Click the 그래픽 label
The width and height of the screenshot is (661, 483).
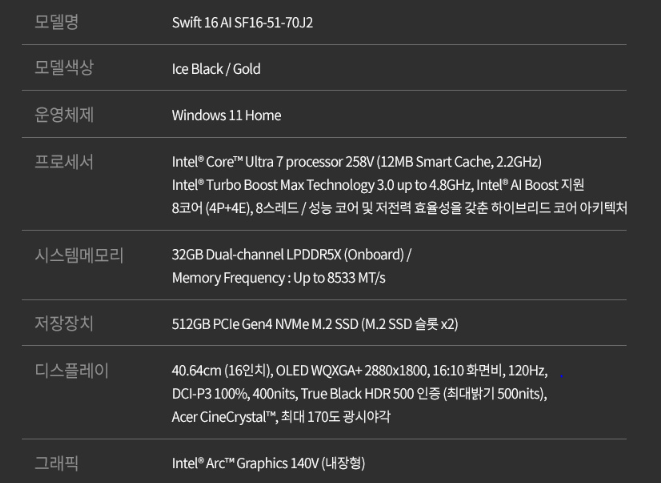pos(57,463)
